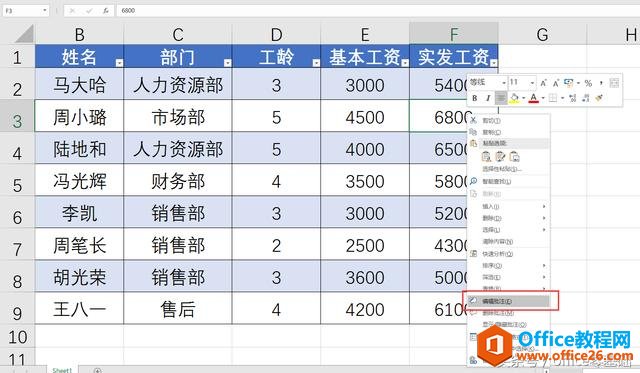Open the font color dropdown arrow
This screenshot has height=373, width=640.
pos(543,98)
